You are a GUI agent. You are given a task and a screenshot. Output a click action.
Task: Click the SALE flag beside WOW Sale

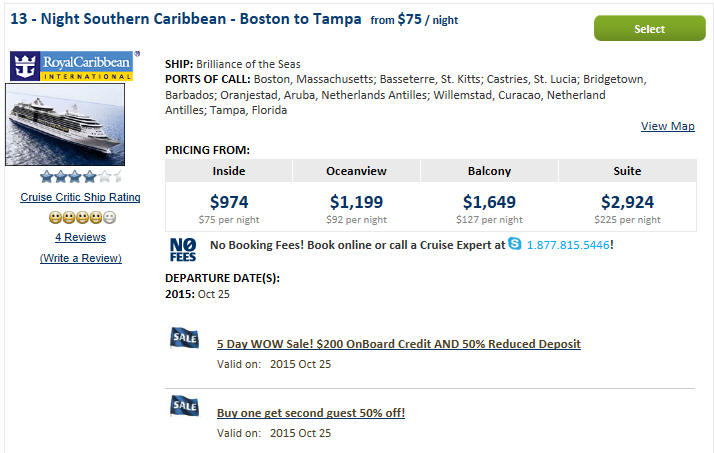tap(184, 338)
